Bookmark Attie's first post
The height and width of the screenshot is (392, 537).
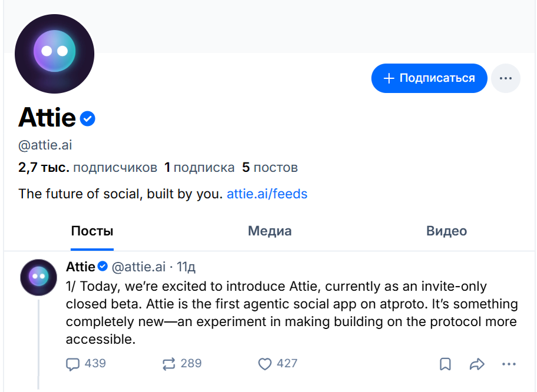coord(445,364)
